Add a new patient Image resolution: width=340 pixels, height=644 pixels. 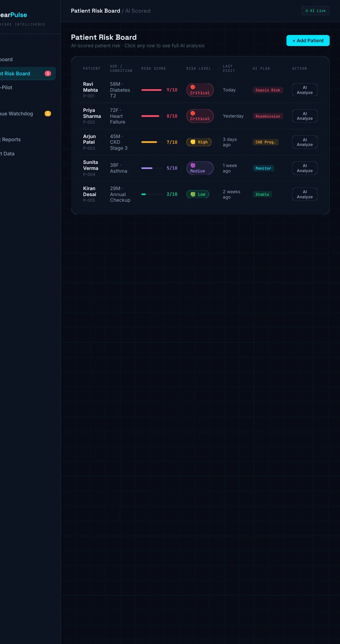(x=308, y=40)
